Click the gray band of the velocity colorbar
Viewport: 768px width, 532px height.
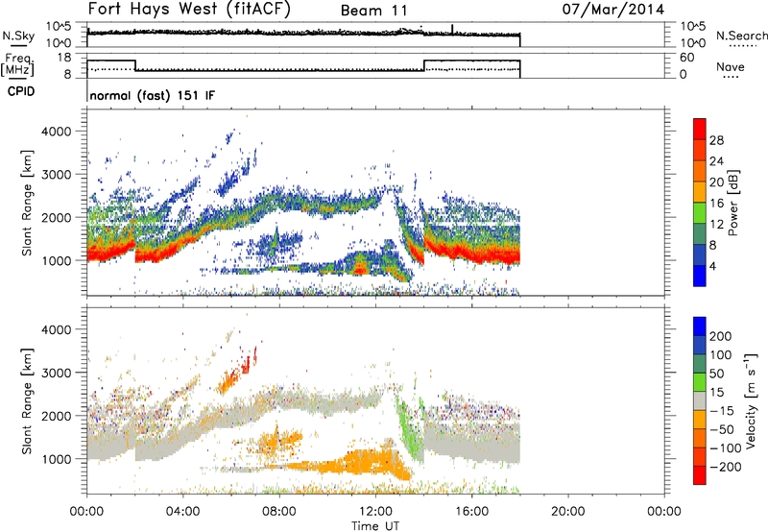700,400
